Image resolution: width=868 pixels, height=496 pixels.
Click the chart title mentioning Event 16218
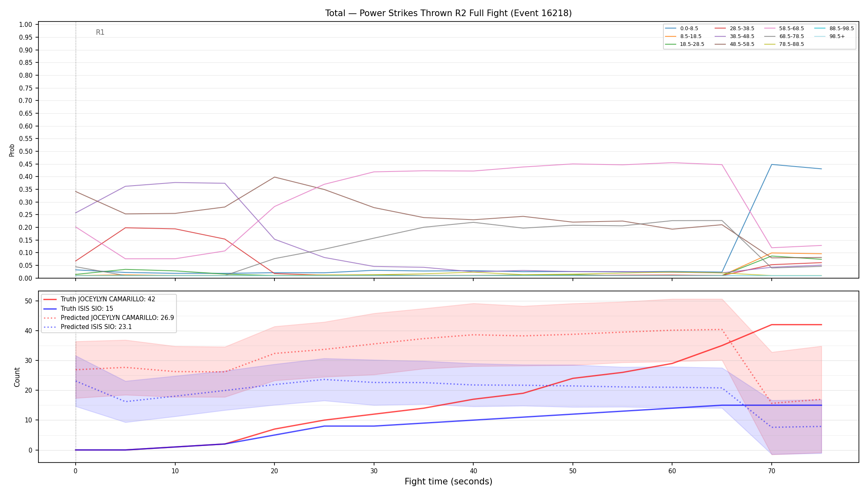pyautogui.click(x=448, y=13)
